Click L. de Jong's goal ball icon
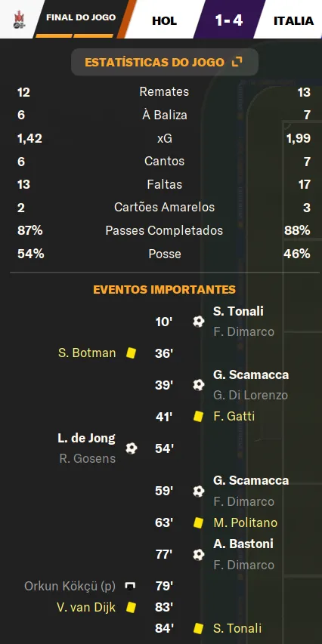 (x=132, y=448)
